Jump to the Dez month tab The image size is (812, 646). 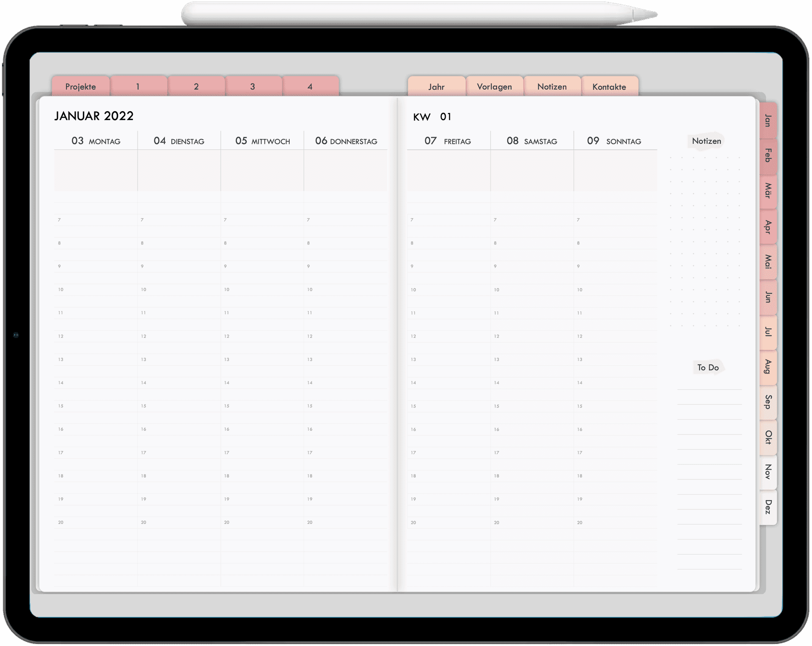point(768,507)
